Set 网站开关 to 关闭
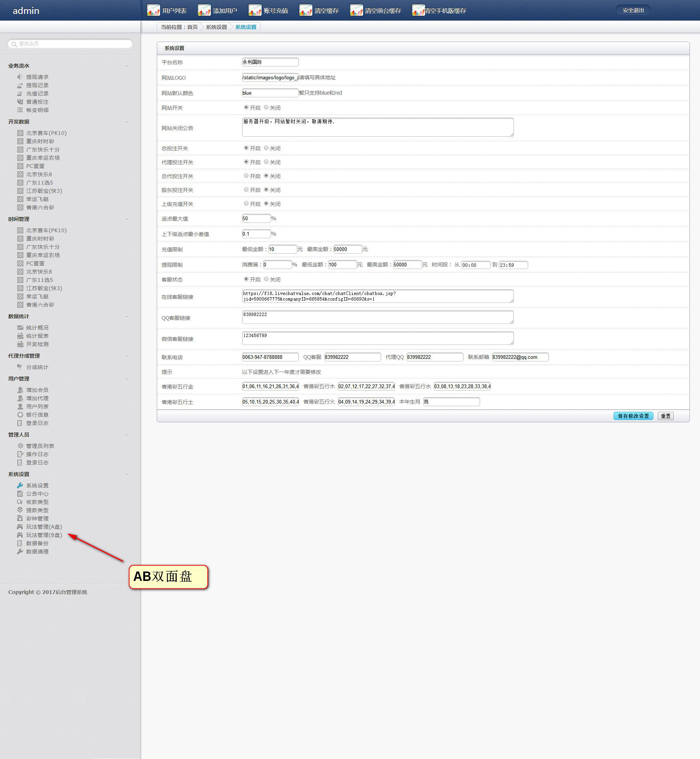This screenshot has width=700, height=759. click(266, 107)
